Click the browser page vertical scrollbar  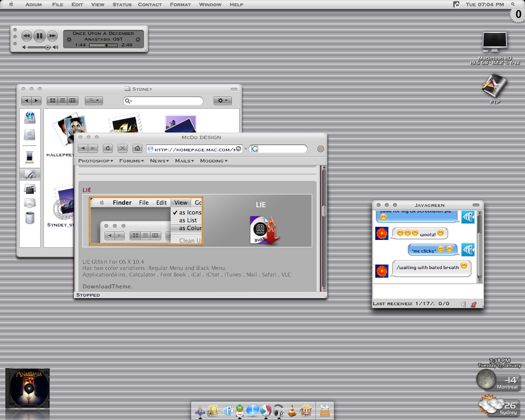324,228
